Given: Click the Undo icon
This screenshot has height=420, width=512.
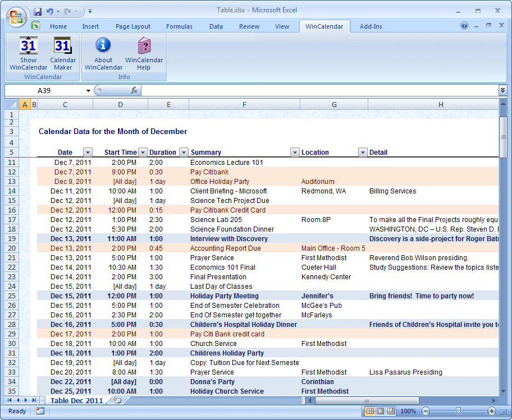Looking at the screenshot, I should point(51,11).
